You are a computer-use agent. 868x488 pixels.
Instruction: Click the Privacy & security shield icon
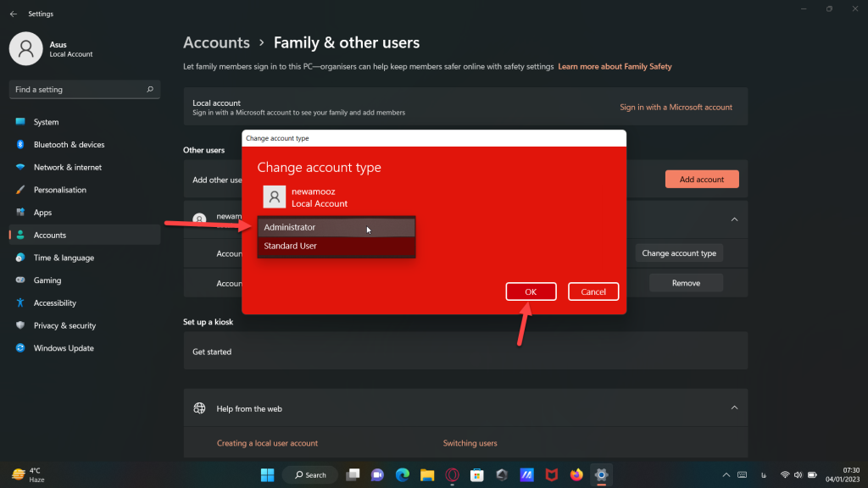(20, 325)
